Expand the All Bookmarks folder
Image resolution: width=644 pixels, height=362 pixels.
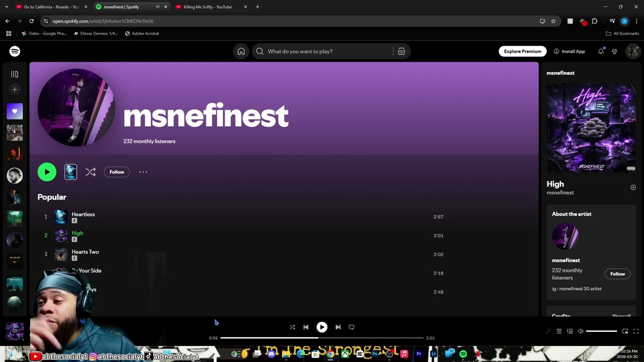[x=622, y=34]
